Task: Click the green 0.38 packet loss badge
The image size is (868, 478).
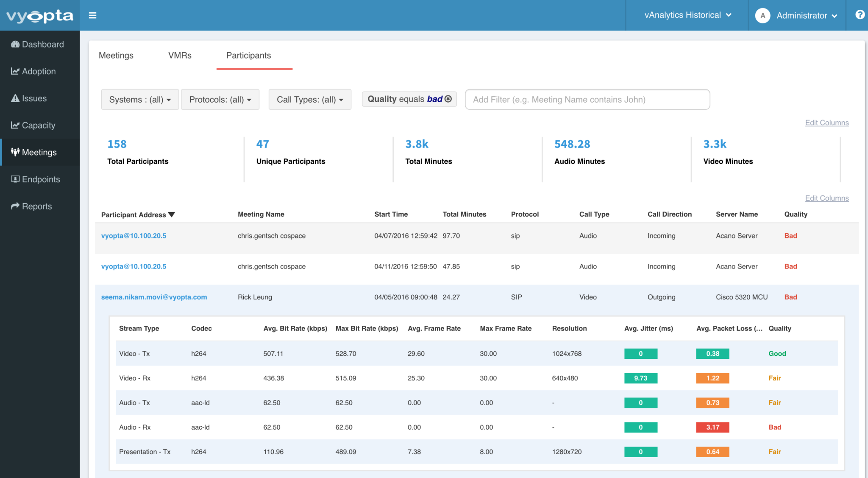Action: click(712, 354)
